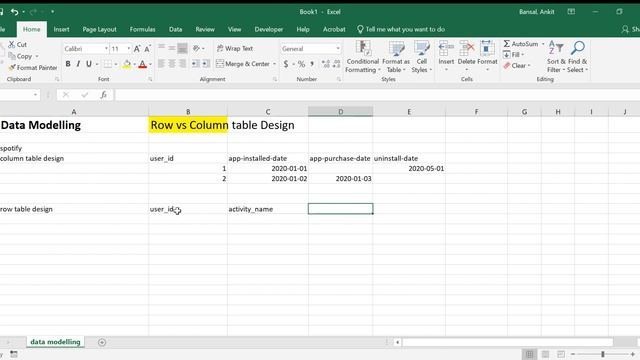The width and height of the screenshot is (640, 360).
Task: Open Conditional Formatting menu
Action: [x=362, y=57]
